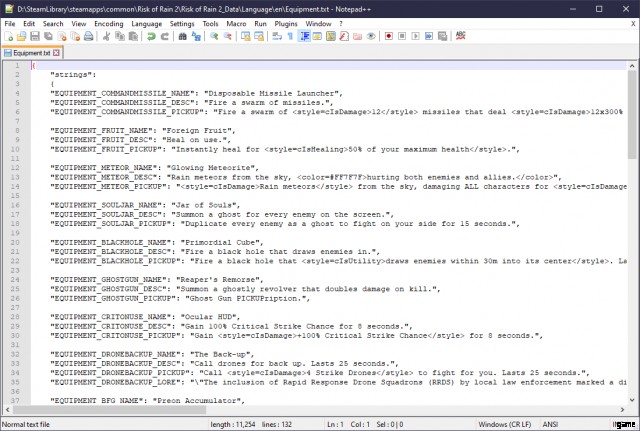Screen dimensions: 640x431
Task: Click the ABC spell check icon
Action: (461, 36)
